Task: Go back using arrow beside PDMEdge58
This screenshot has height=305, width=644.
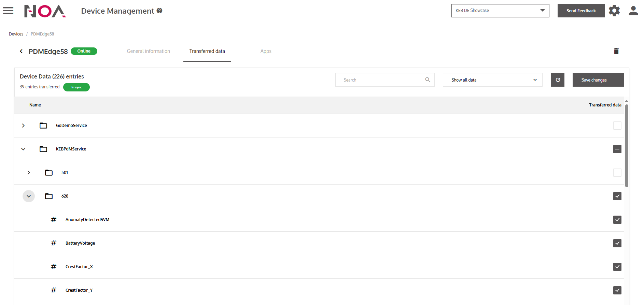Action: pos(21,51)
